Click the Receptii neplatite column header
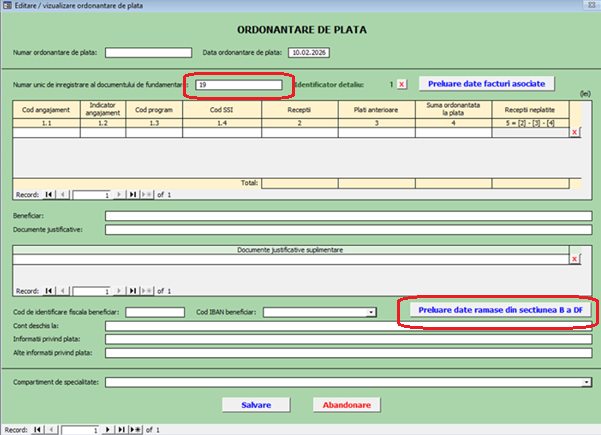Viewport: 601px width, 435px height. pyautogui.click(x=530, y=110)
